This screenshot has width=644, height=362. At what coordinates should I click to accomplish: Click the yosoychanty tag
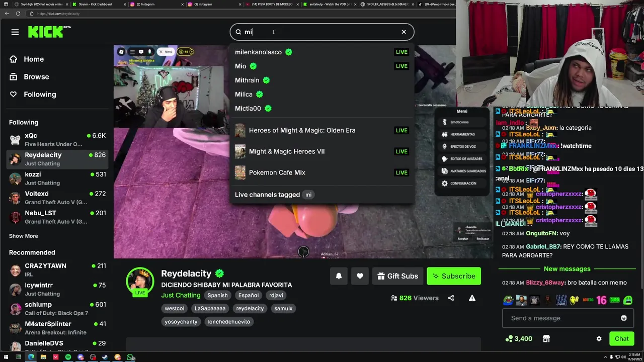(x=181, y=322)
